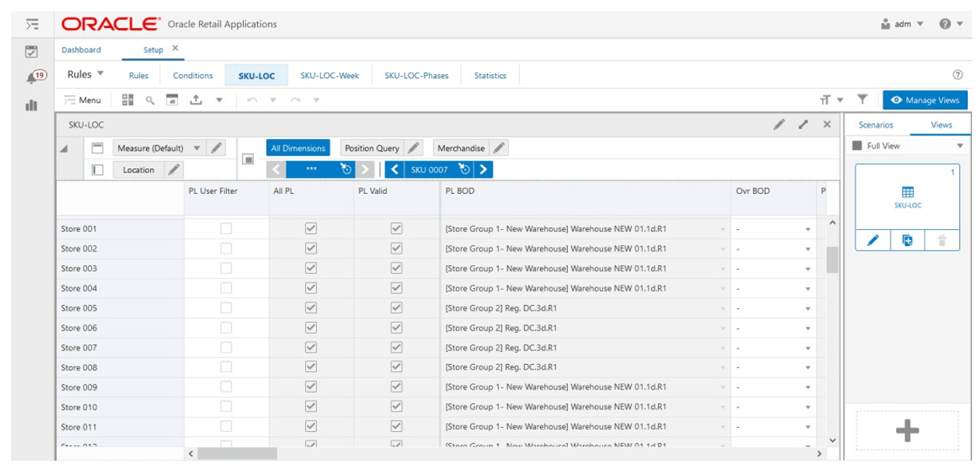Screen dimensions: 980x467
Task: Open the bar chart reports icon
Action: pyautogui.click(x=31, y=105)
